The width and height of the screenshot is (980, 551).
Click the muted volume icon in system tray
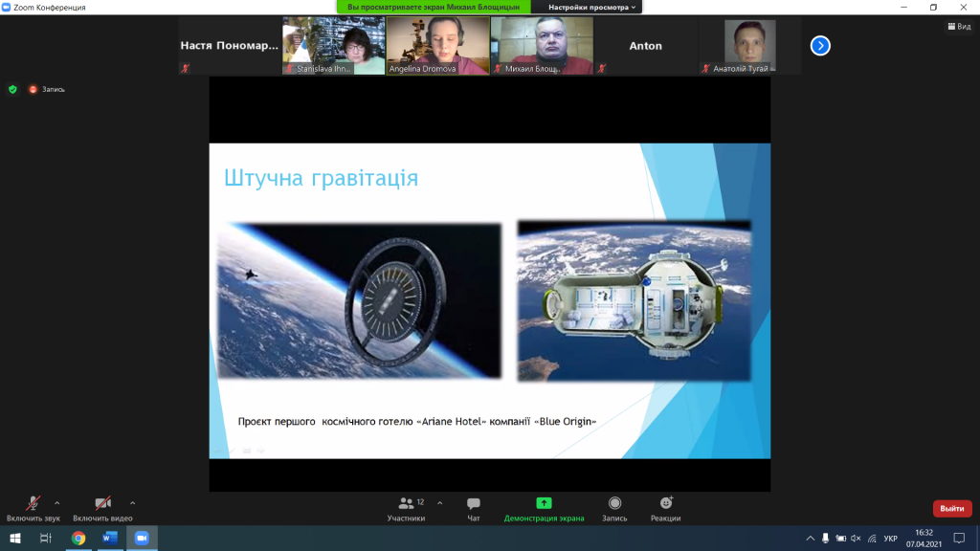pos(857,538)
